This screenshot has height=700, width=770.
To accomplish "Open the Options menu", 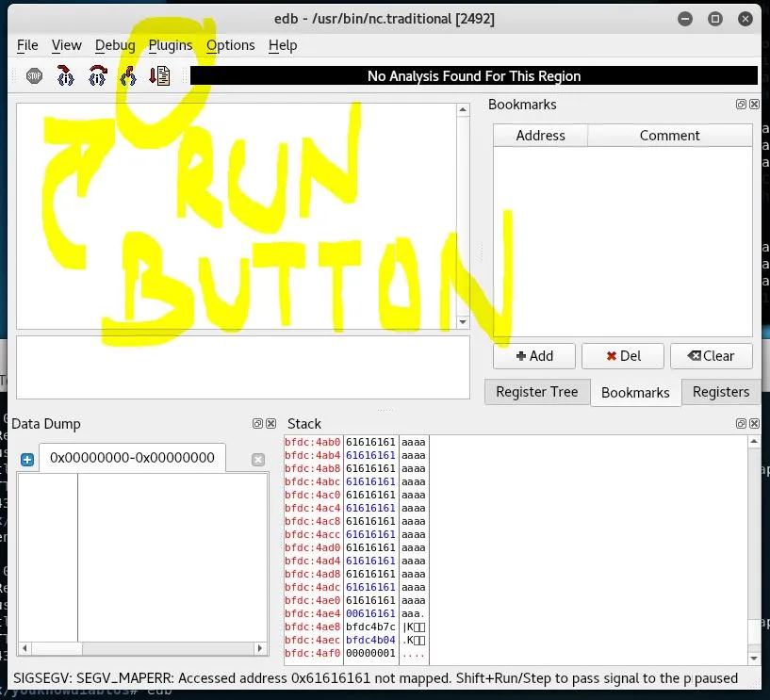I will coord(230,45).
